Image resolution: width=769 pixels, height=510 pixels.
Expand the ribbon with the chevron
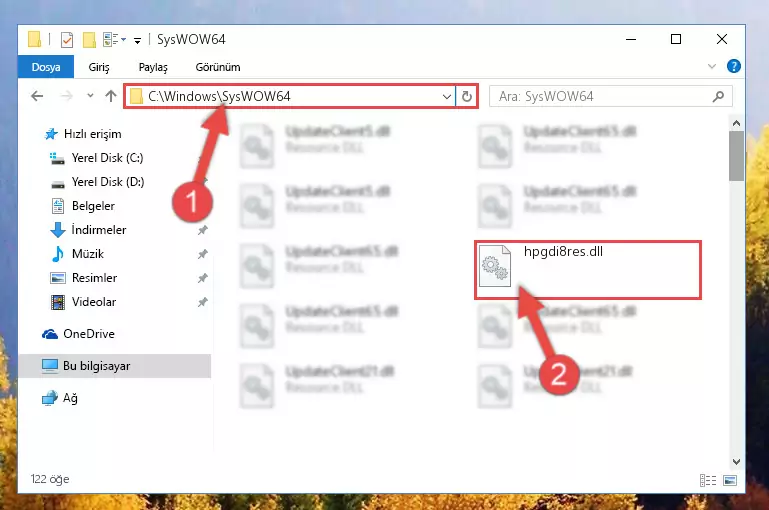coord(712,66)
